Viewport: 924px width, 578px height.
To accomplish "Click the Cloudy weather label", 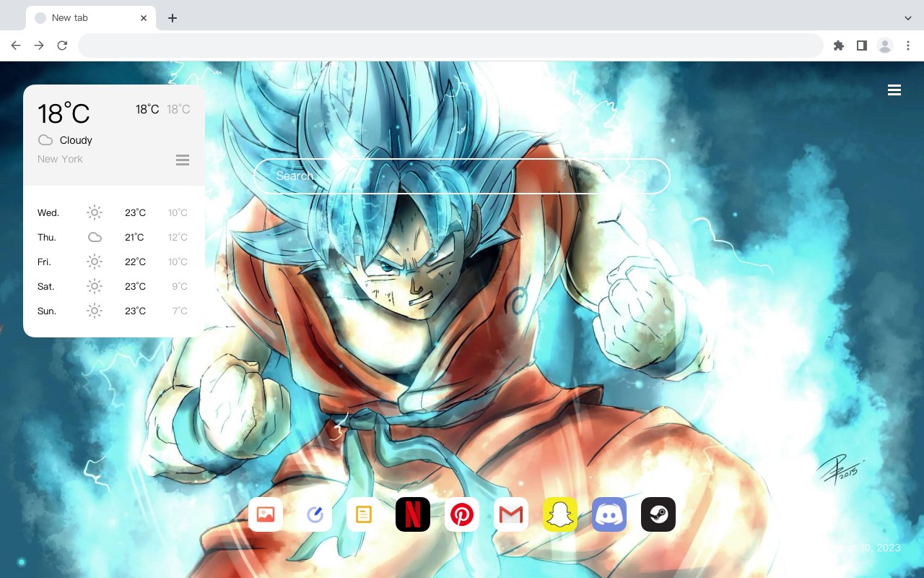I will pyautogui.click(x=76, y=140).
